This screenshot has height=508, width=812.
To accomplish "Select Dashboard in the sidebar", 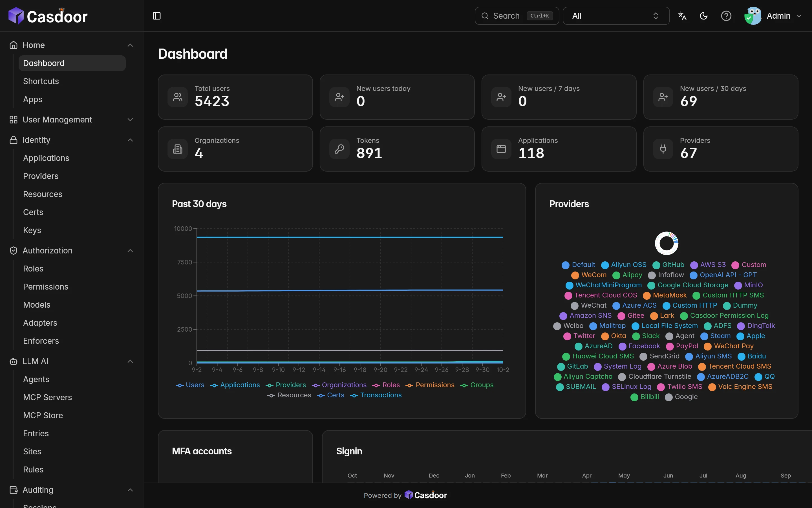I will point(72,63).
